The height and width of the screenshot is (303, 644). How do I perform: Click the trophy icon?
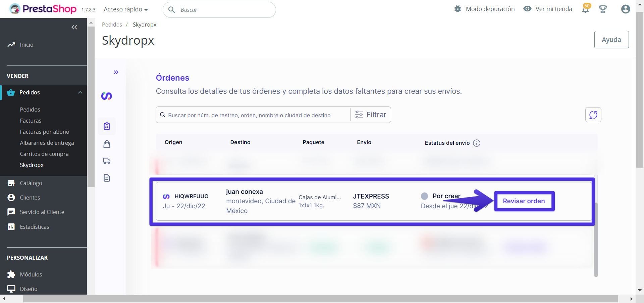(x=603, y=9)
